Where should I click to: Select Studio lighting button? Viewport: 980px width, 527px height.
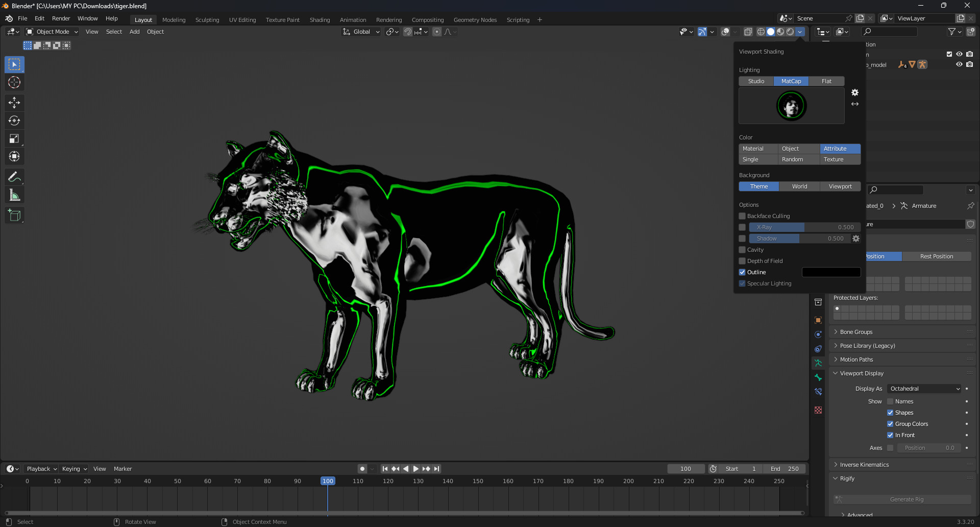point(756,81)
